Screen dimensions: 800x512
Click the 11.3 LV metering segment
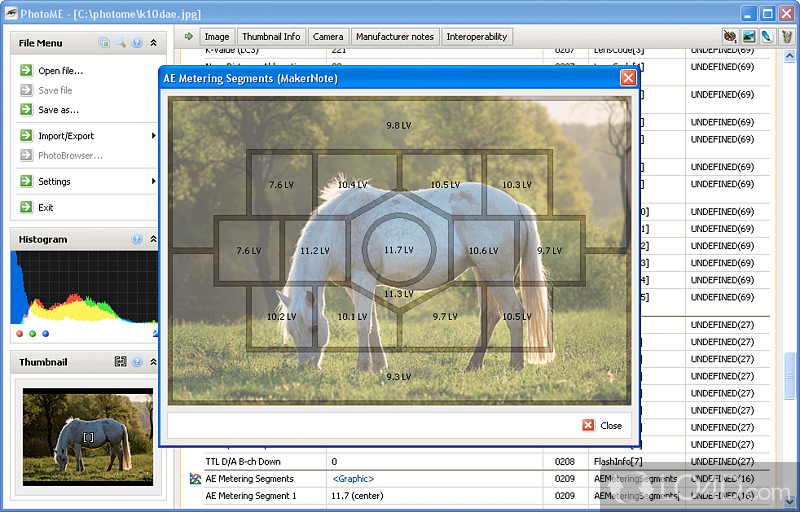(398, 294)
